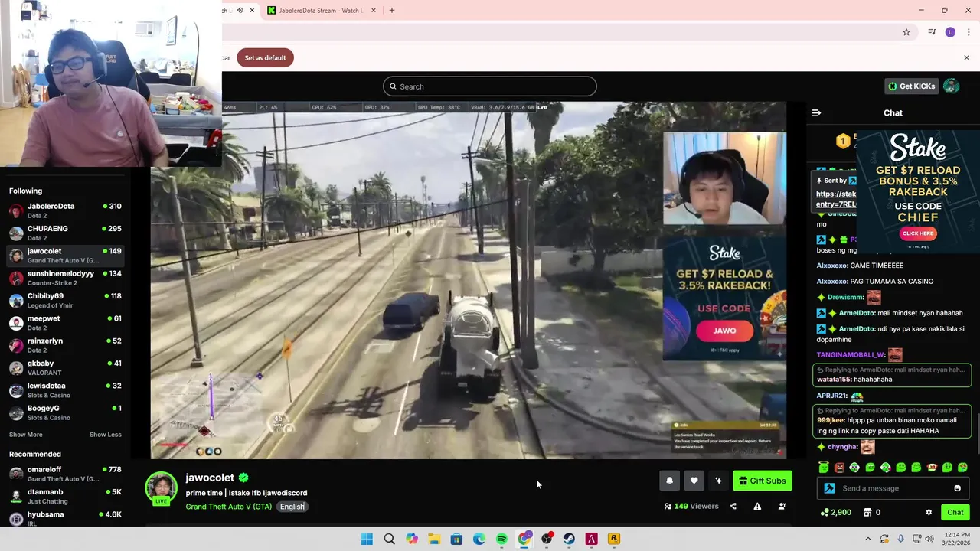This screenshot has height=551, width=980.
Task: Open the sunshinemelodyyy channel
Action: [x=65, y=278]
